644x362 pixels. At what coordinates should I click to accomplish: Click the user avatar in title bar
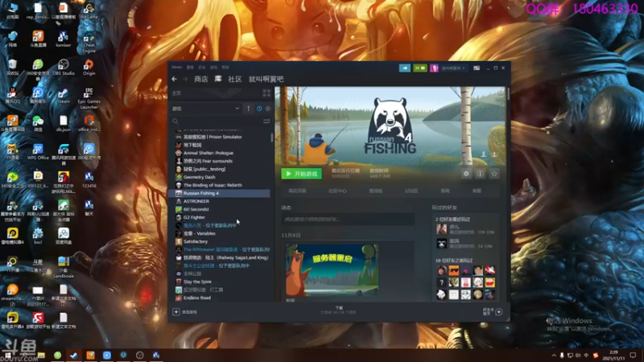coord(434,68)
